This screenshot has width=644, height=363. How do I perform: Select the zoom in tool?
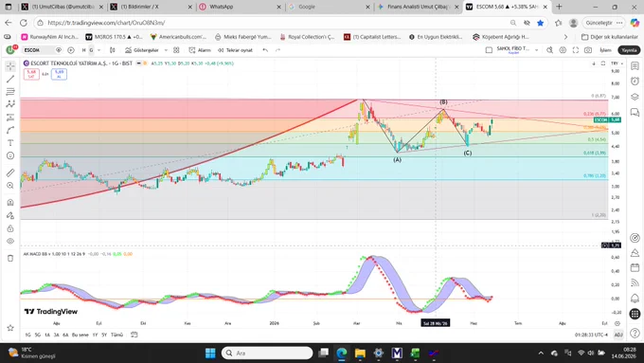pyautogui.click(x=10, y=186)
